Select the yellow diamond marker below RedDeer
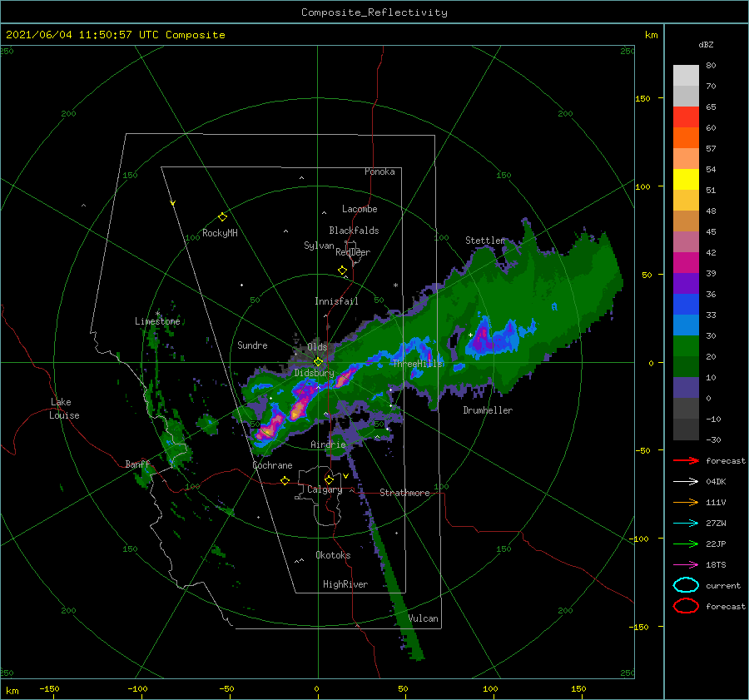The image size is (749, 700). pyautogui.click(x=342, y=271)
